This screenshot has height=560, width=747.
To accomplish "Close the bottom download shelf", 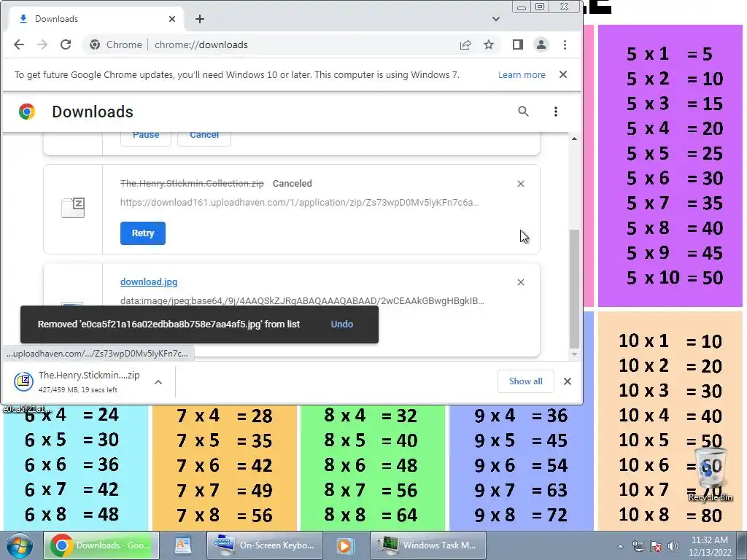I will 568,381.
